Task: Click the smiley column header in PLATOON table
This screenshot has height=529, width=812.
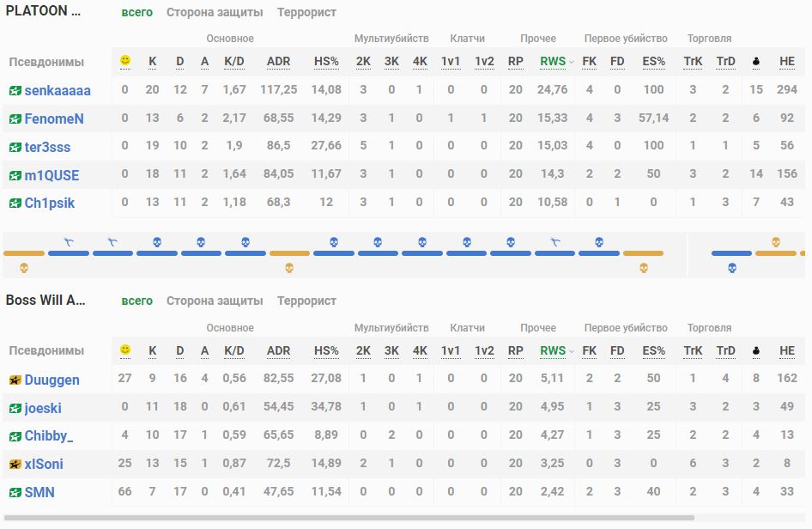Action: pyautogui.click(x=125, y=61)
